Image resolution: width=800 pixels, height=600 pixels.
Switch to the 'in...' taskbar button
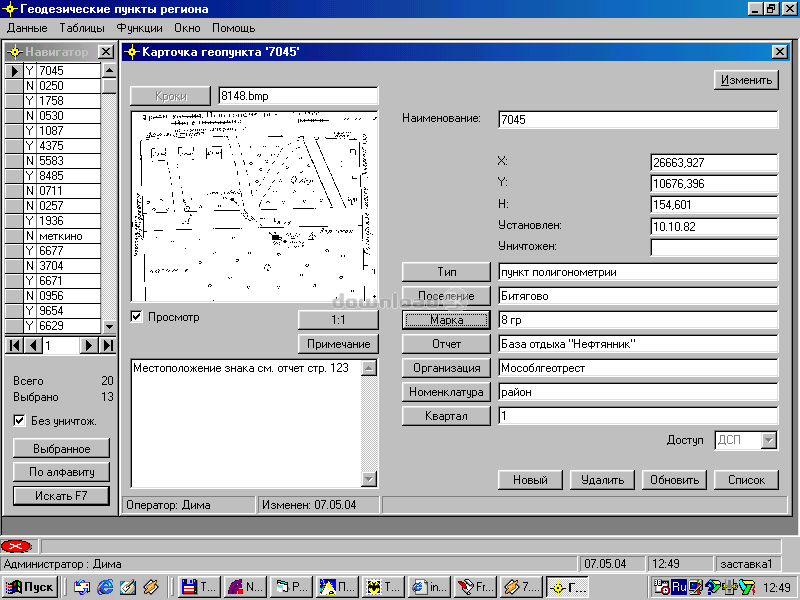click(x=429, y=587)
